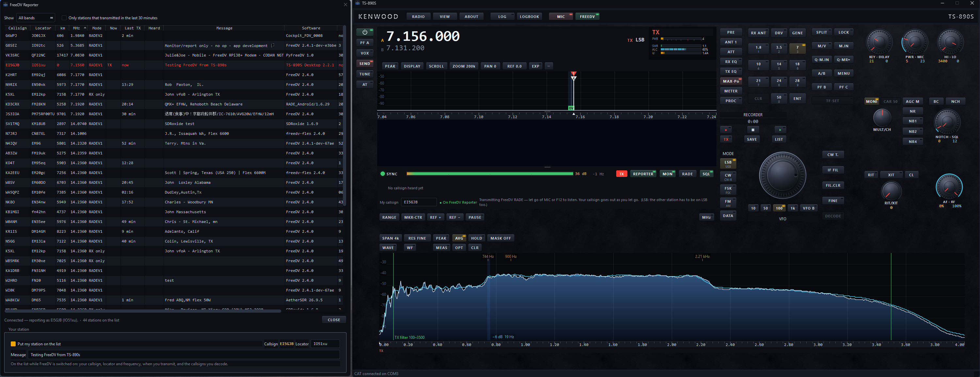Turn the main VFO tuning dial

tap(782, 175)
